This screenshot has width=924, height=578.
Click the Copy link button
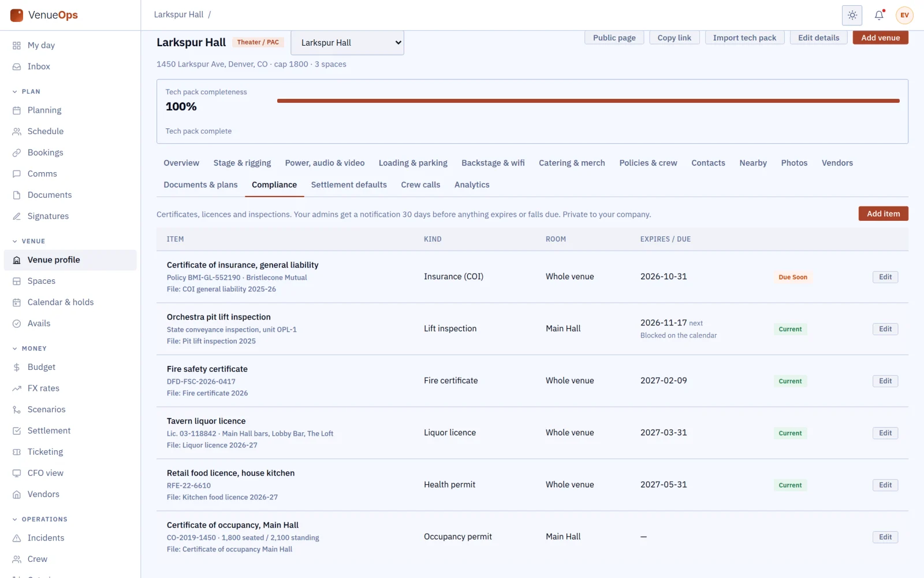pyautogui.click(x=674, y=38)
